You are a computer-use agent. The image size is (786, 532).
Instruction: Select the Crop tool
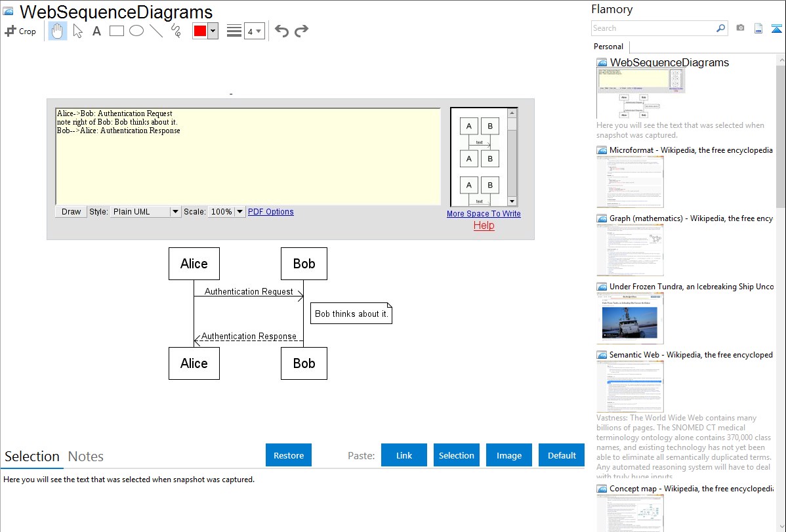click(x=20, y=31)
